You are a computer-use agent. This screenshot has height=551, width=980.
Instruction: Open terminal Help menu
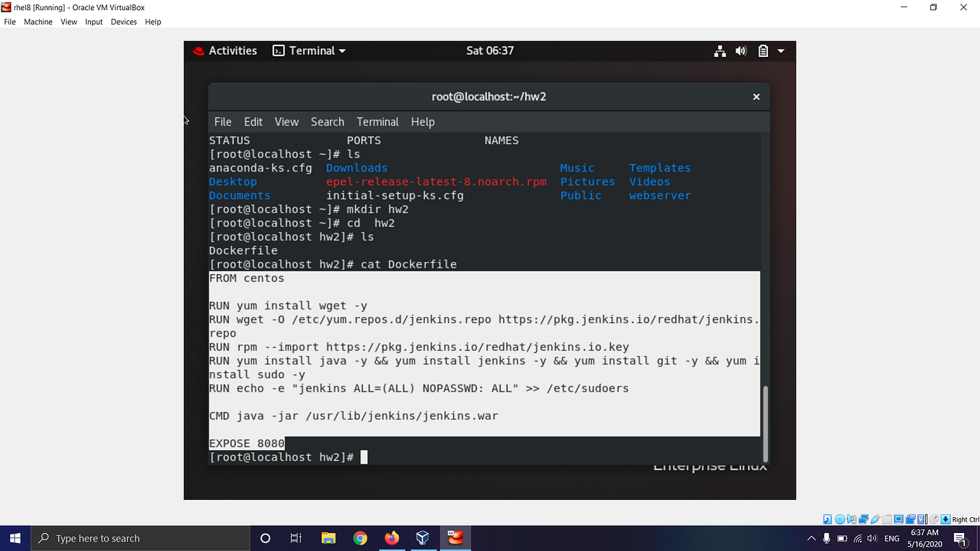coord(423,122)
